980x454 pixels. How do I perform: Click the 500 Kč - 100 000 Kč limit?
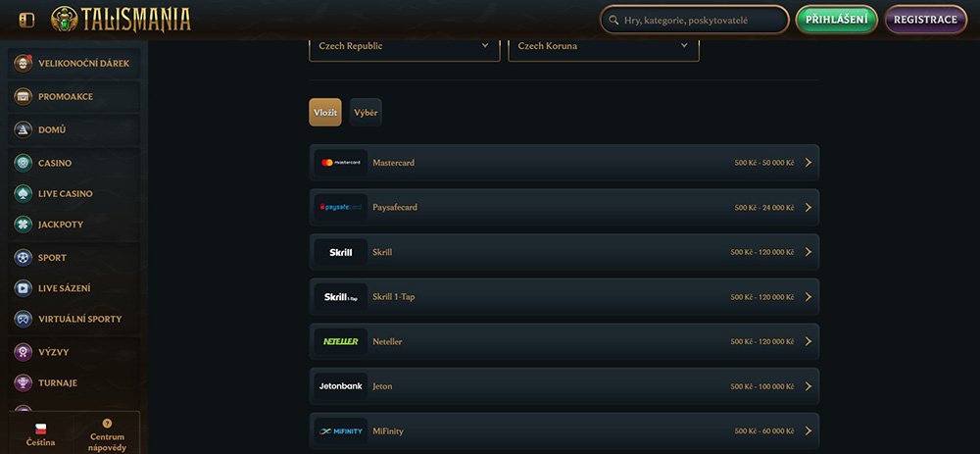click(x=762, y=386)
